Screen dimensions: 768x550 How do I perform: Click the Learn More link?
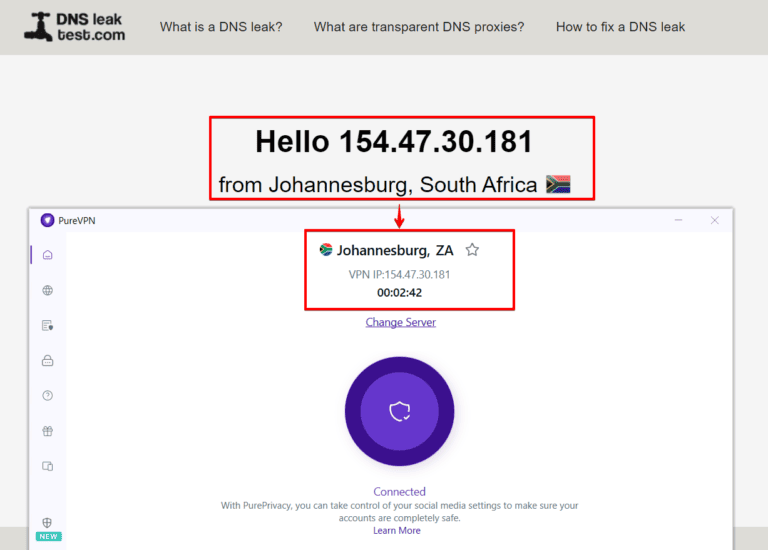tap(397, 530)
